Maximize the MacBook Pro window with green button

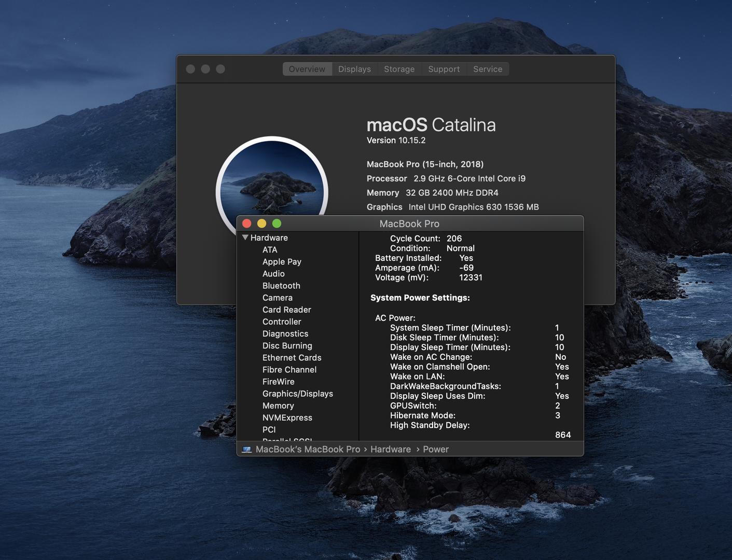pyautogui.click(x=277, y=223)
